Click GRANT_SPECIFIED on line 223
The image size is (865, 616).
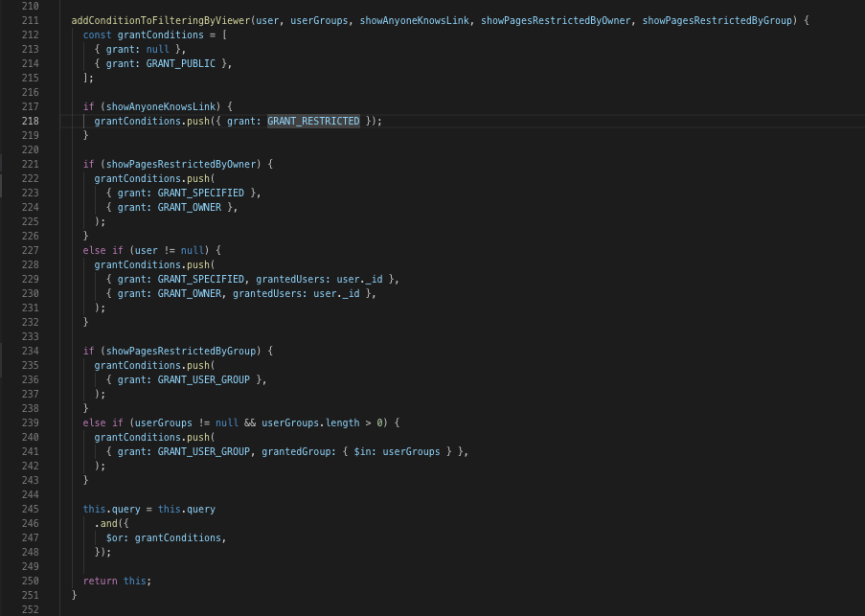point(201,193)
